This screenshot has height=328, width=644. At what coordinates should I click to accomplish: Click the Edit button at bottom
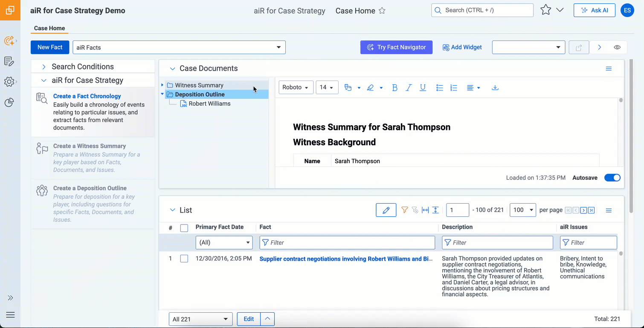249,319
